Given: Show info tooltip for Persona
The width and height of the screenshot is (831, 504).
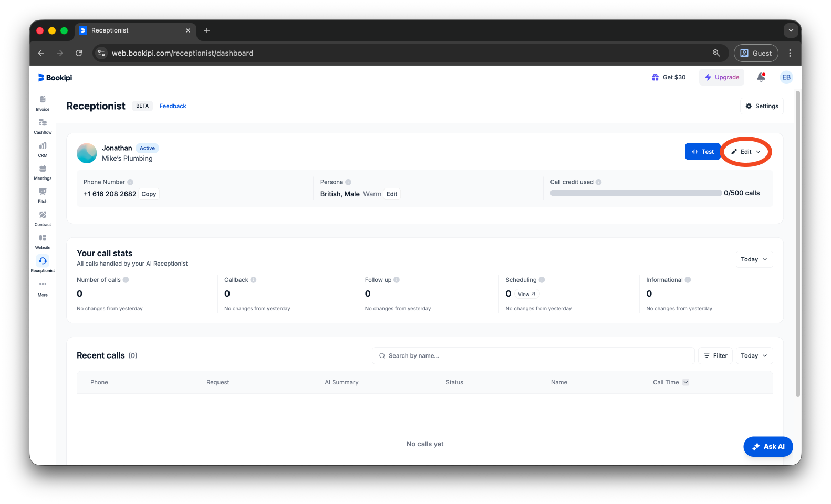Looking at the screenshot, I should (x=348, y=182).
